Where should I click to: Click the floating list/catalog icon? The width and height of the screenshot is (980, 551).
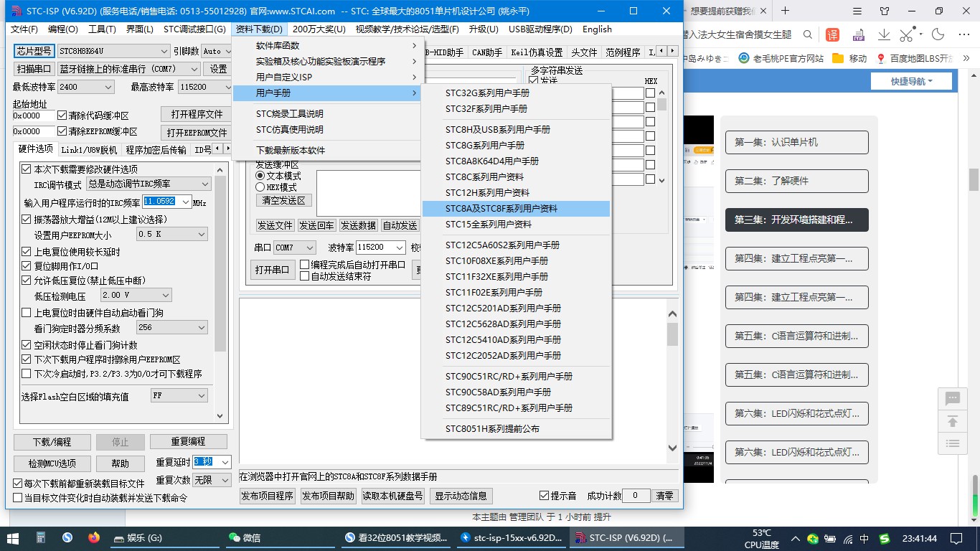(953, 443)
